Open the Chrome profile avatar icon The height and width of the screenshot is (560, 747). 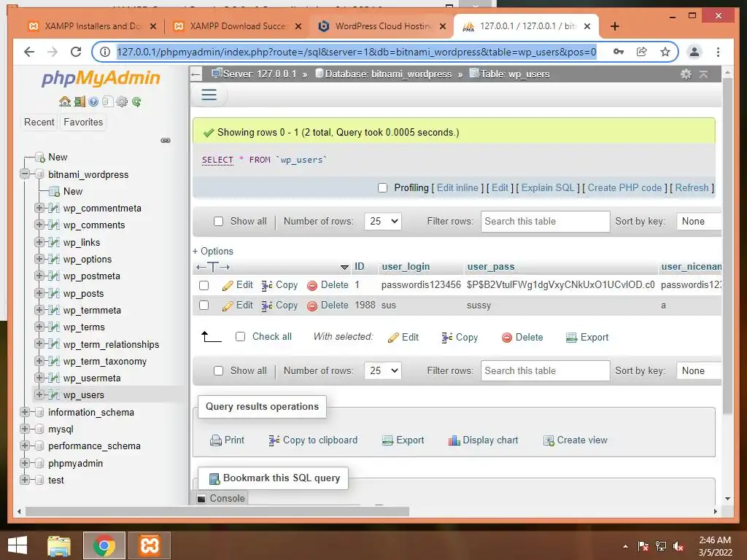(x=694, y=52)
